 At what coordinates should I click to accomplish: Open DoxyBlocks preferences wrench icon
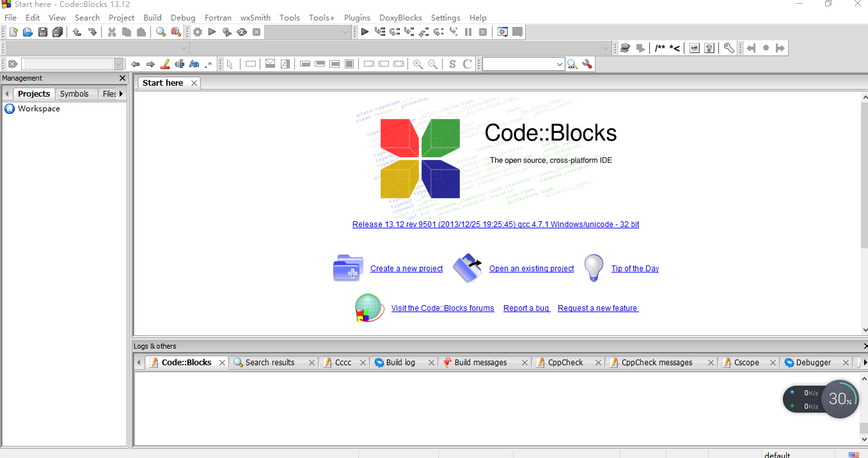[729, 48]
